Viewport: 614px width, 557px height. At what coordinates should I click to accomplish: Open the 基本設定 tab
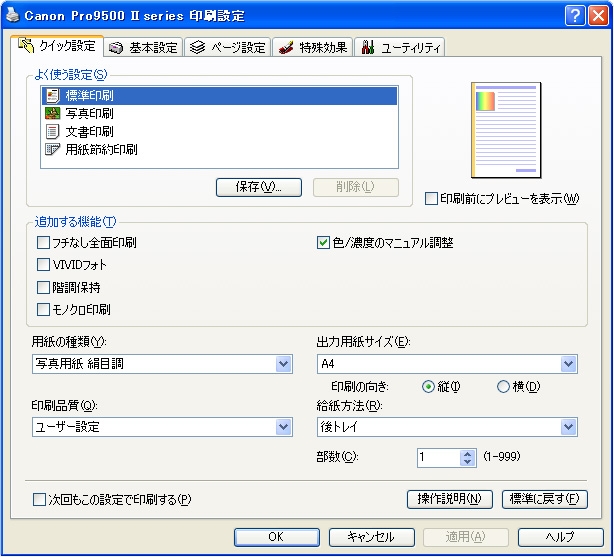click(143, 47)
